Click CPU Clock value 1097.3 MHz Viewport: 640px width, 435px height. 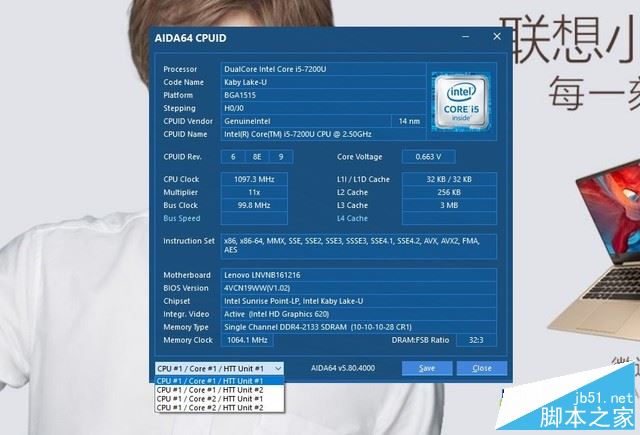click(254, 179)
